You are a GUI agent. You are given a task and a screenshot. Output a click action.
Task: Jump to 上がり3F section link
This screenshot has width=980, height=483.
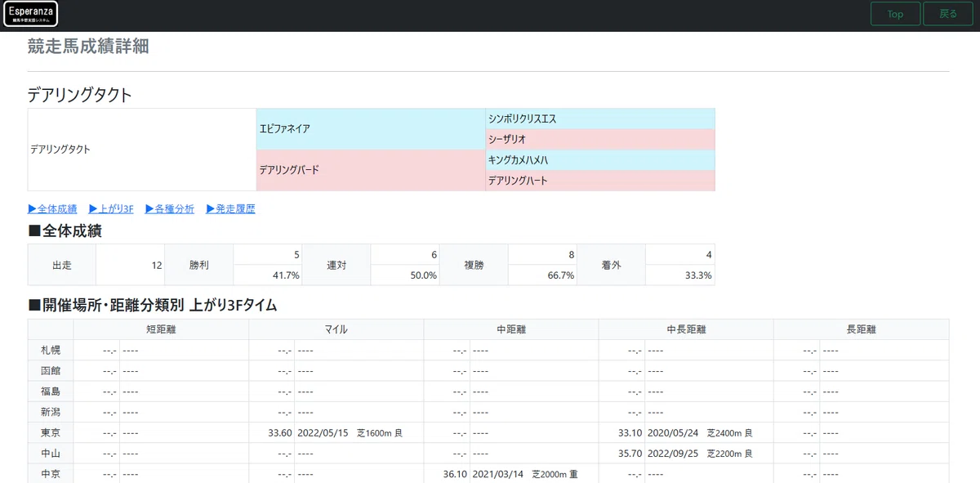[111, 209]
